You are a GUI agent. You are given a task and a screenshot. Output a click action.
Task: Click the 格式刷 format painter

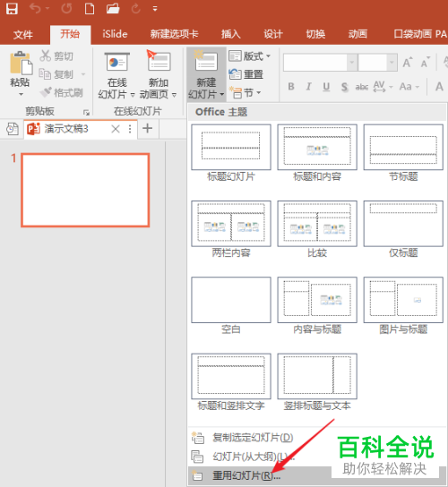click(x=62, y=92)
